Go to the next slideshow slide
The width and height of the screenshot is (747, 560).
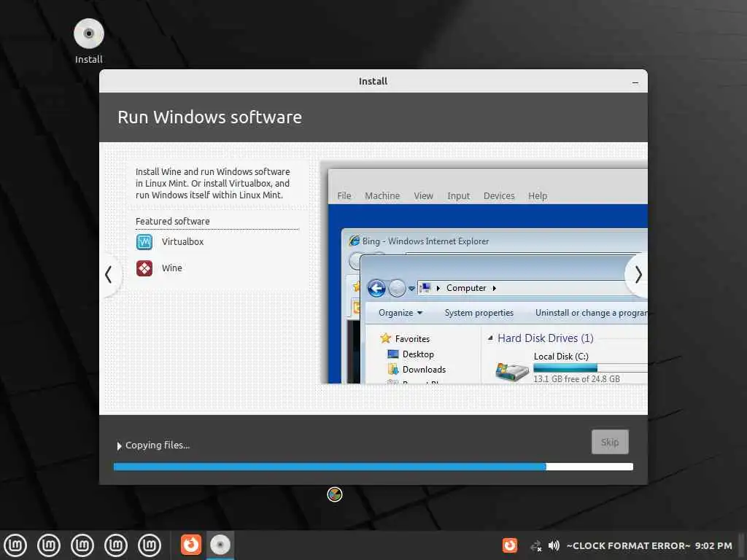638,275
